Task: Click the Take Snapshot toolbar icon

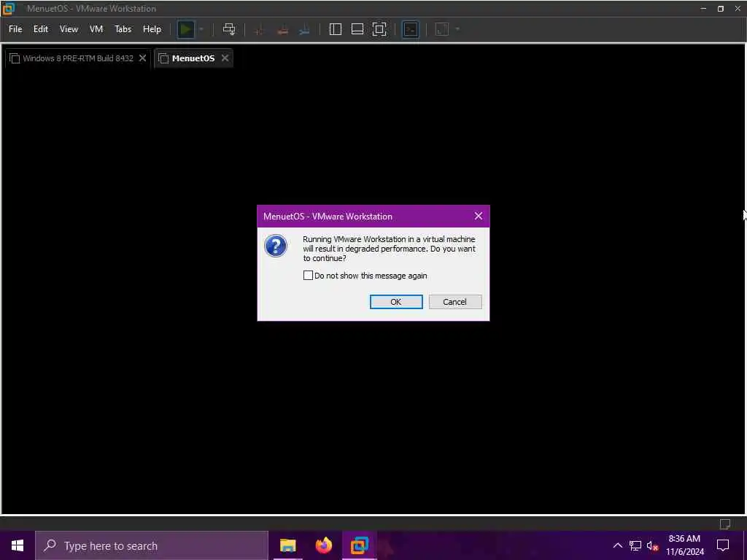Action: tap(260, 29)
